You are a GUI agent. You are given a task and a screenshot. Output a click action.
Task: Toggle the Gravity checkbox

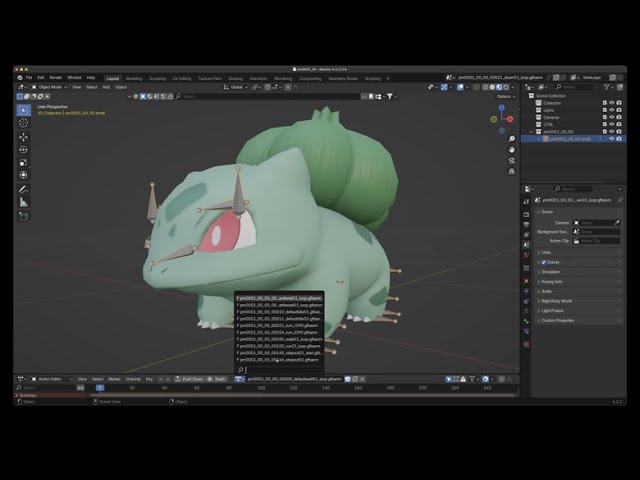pos(543,262)
